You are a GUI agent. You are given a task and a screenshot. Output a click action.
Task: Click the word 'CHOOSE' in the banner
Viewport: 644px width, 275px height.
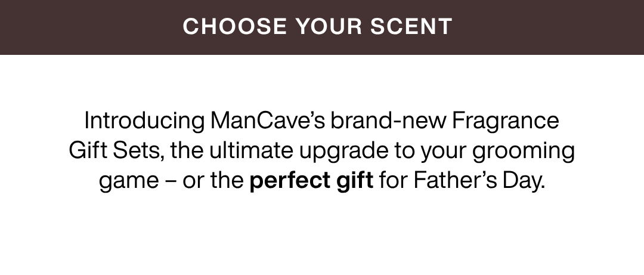235,26
